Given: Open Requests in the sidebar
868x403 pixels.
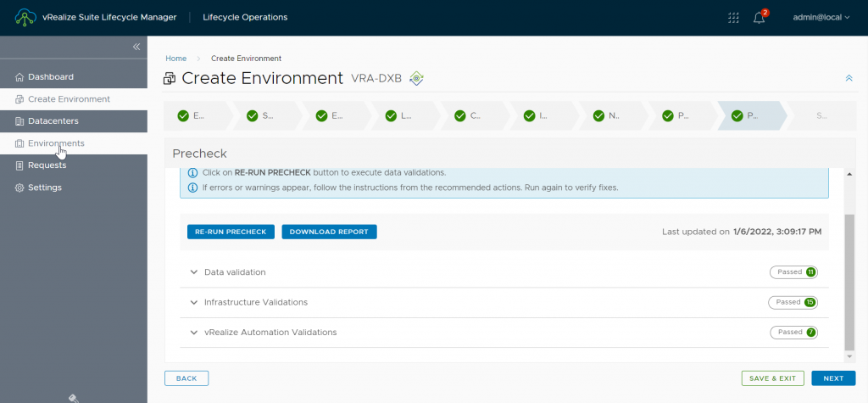Looking at the screenshot, I should click(74, 165).
